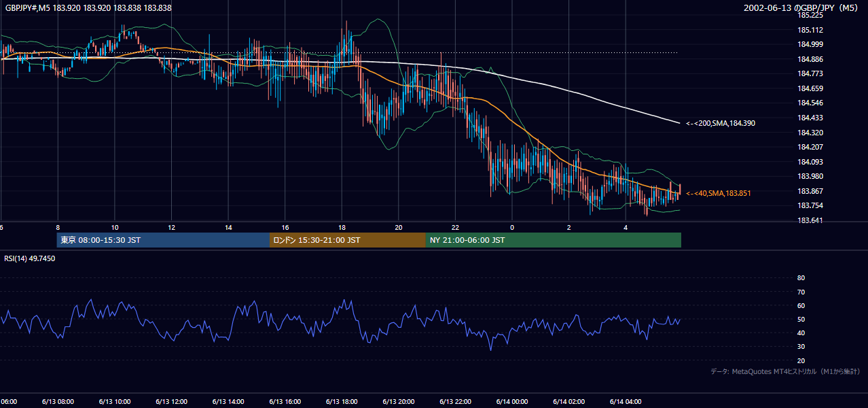Click the 184.773 price axis label
Screen dimensions: 868x408
pos(810,73)
